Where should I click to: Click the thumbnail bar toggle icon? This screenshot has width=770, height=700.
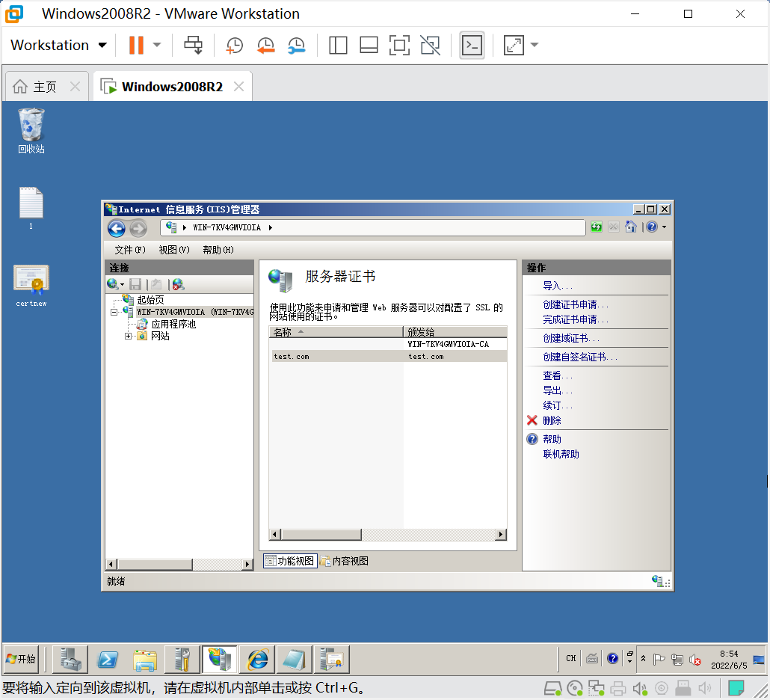click(369, 45)
